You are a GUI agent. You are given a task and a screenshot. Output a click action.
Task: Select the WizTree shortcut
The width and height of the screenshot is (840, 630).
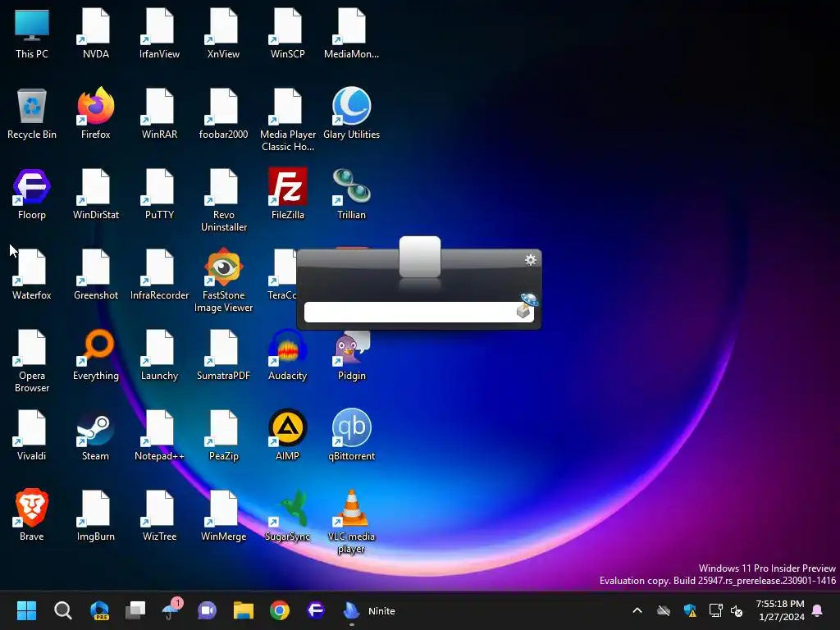[160, 516]
